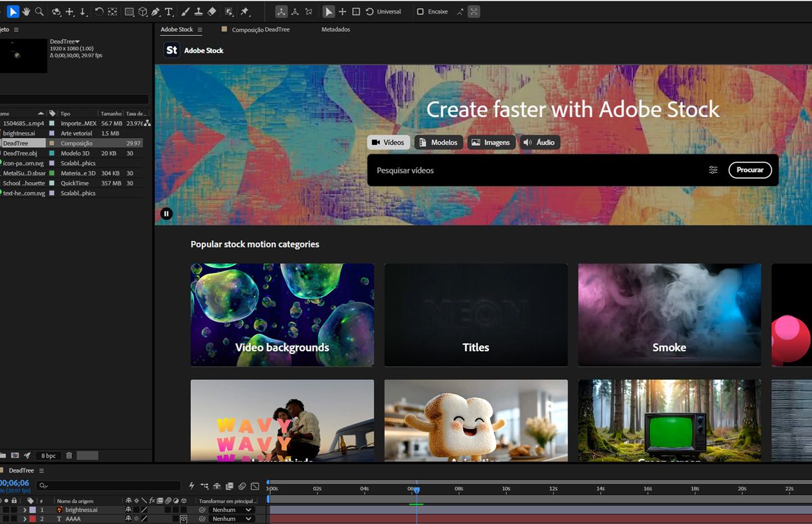Toggle shy layers hide switch in timeline
The width and height of the screenshot is (812, 524).
[x=217, y=486]
